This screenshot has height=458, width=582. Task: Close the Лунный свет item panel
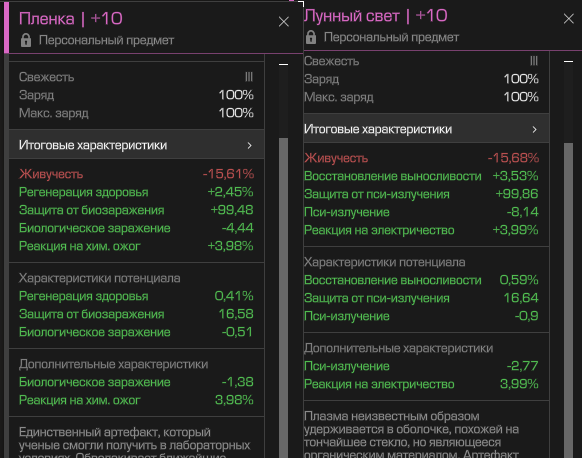click(568, 19)
